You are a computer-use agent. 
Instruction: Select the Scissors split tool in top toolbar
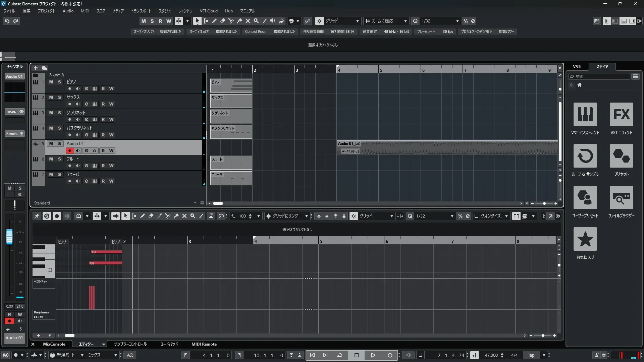pos(231,21)
